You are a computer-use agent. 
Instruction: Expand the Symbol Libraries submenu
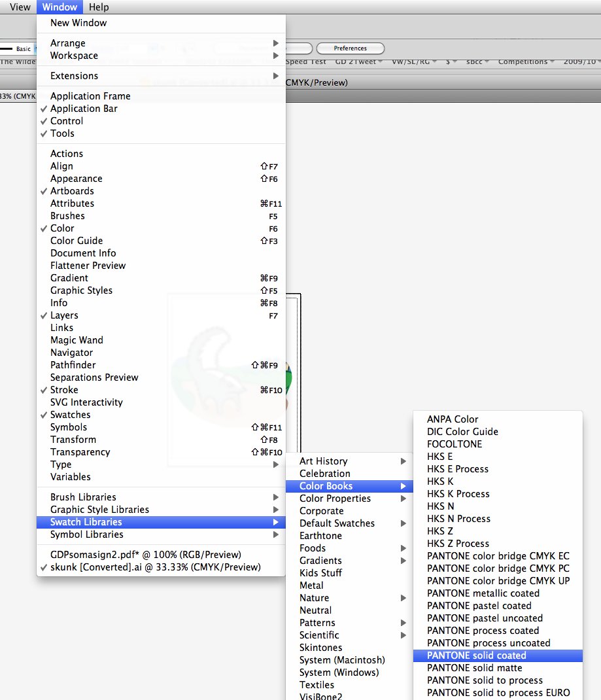click(x=161, y=535)
